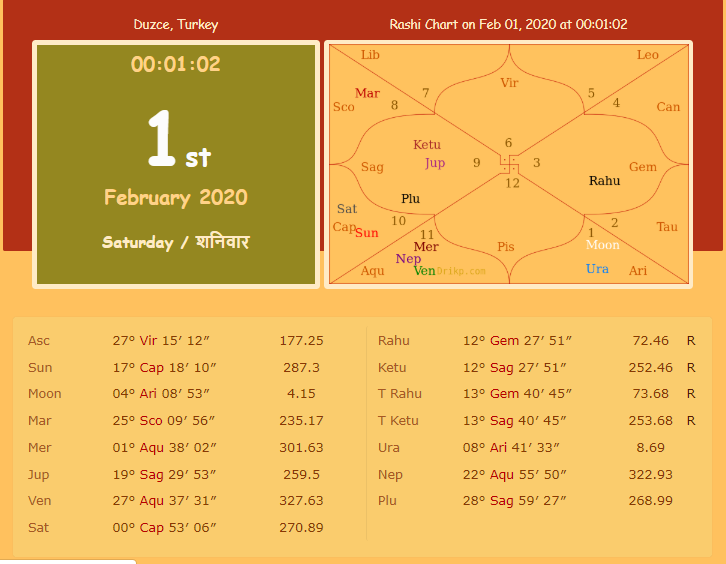Click Sco sign label in the chart
726x564 pixels.
pyautogui.click(x=344, y=107)
